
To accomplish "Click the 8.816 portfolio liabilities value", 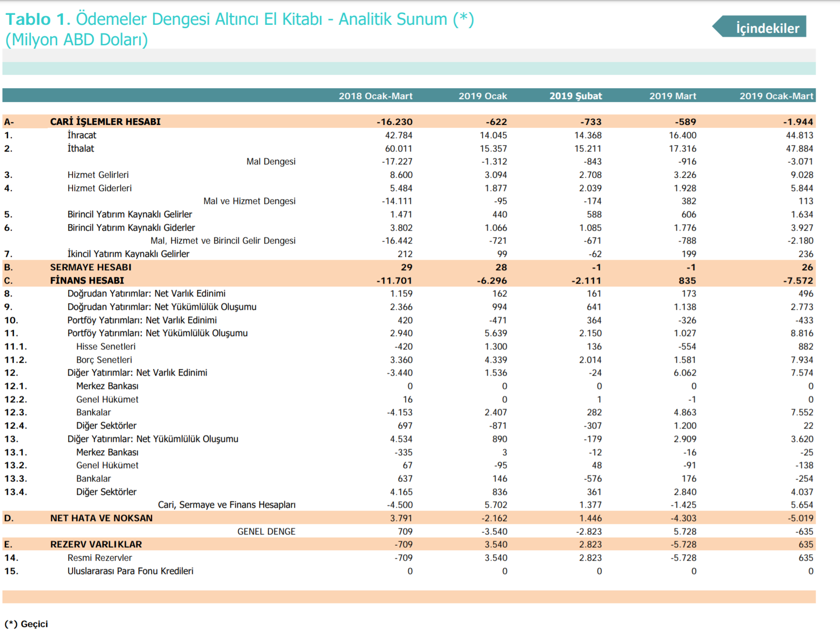I will tap(802, 333).
